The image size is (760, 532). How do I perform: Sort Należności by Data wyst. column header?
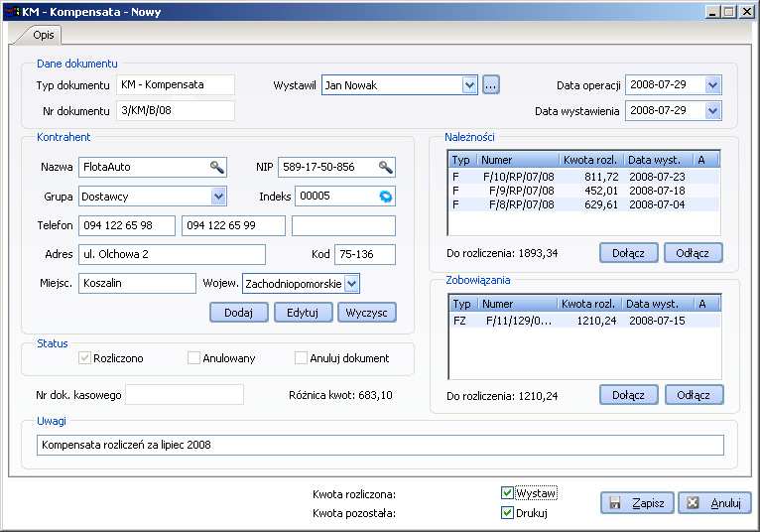point(658,160)
